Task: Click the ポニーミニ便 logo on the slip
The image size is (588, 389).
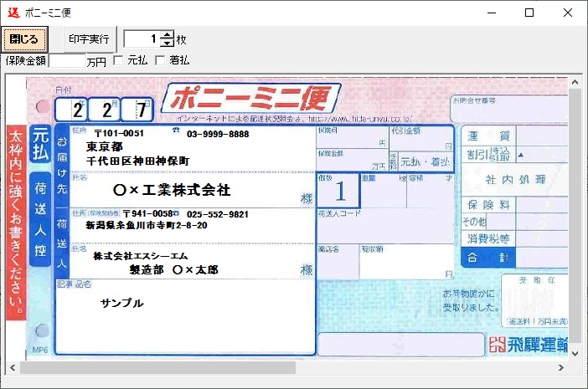Action: pos(251,98)
